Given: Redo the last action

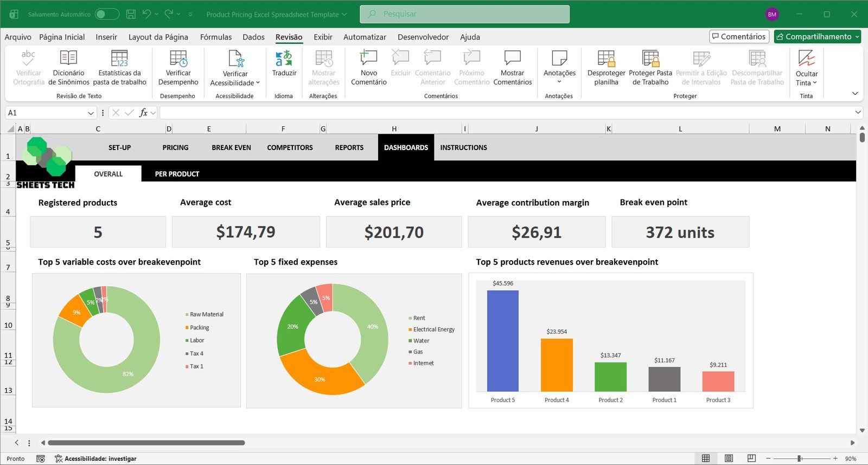Looking at the screenshot, I should pos(169,14).
